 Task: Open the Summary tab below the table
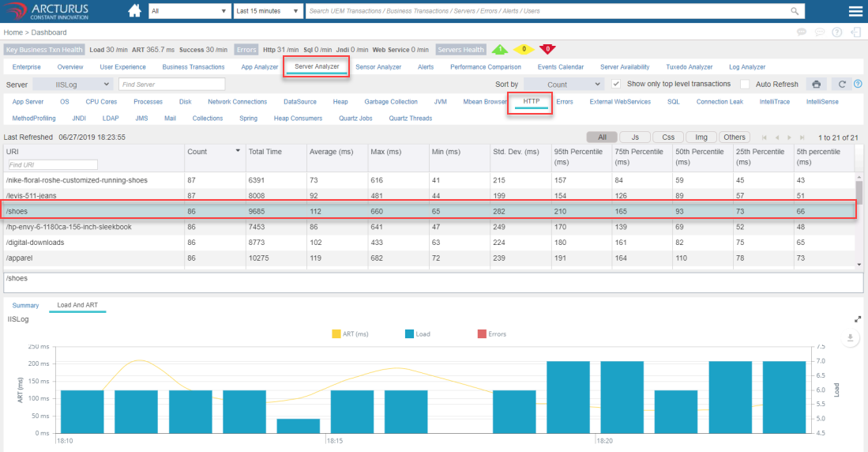(x=25, y=305)
